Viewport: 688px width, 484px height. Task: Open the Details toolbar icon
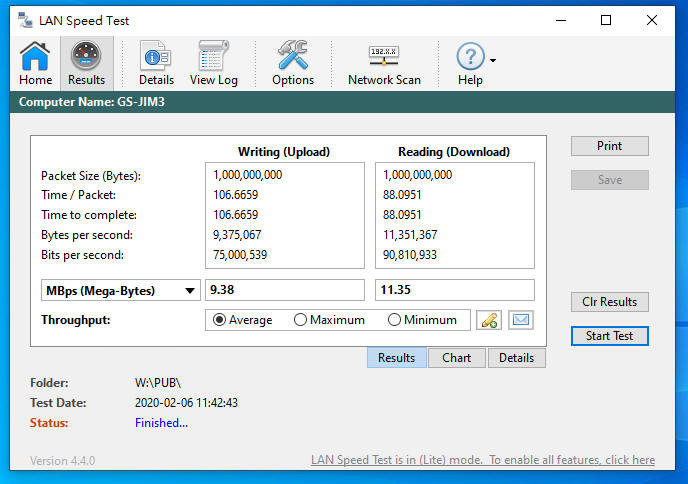156,63
